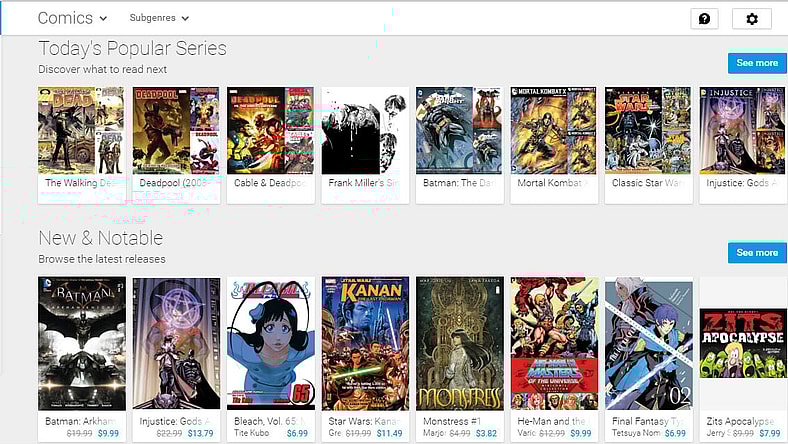Click See more for Today's Popular Series
This screenshot has width=788, height=444.
(757, 63)
